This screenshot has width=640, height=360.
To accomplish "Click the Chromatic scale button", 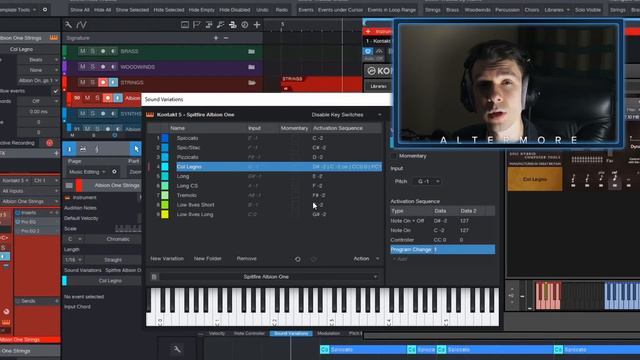I will 118,239.
